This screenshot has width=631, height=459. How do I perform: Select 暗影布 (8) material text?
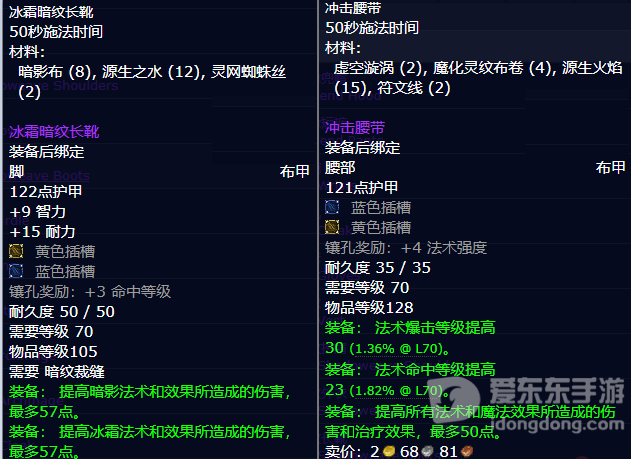click(x=55, y=72)
